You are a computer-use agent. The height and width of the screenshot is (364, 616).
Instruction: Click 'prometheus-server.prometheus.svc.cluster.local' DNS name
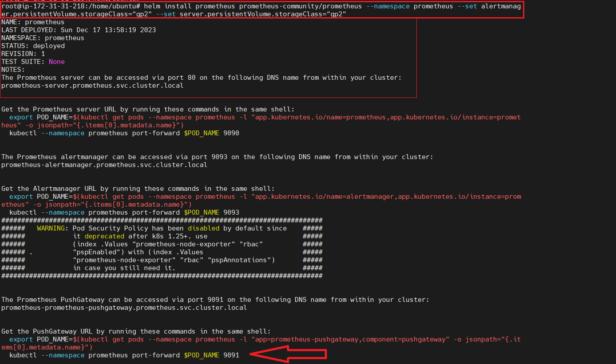[93, 85]
